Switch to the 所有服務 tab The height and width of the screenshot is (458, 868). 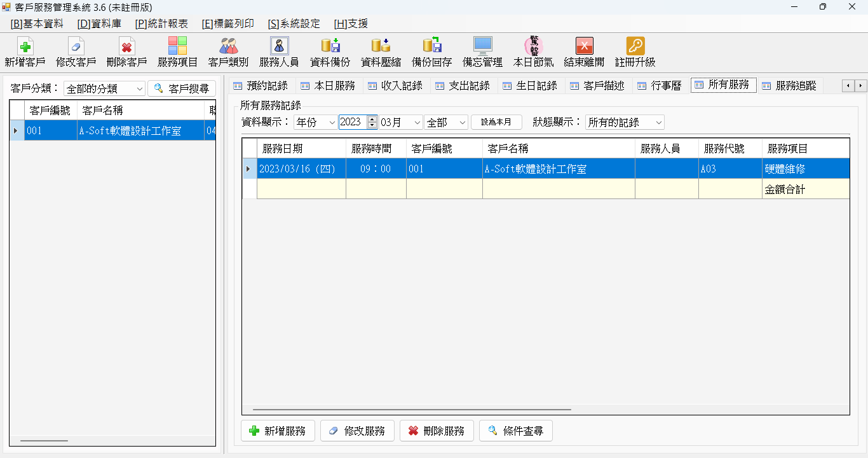(723, 85)
